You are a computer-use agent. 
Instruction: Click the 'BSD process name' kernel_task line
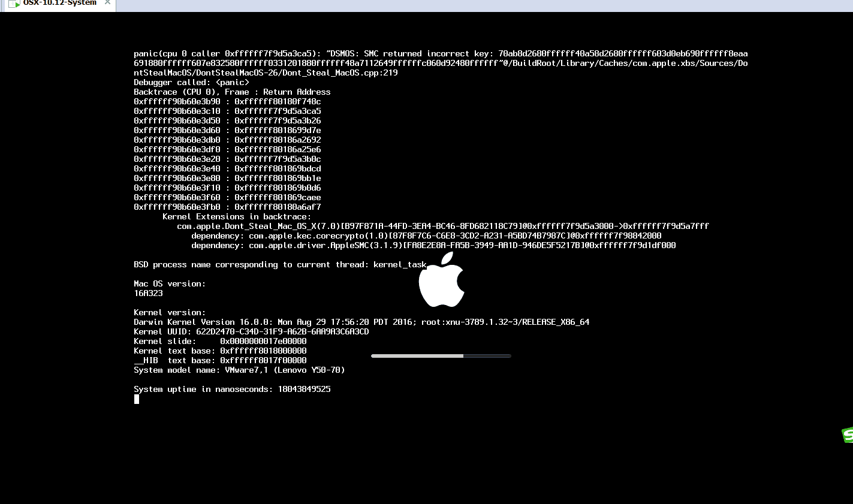tap(280, 264)
